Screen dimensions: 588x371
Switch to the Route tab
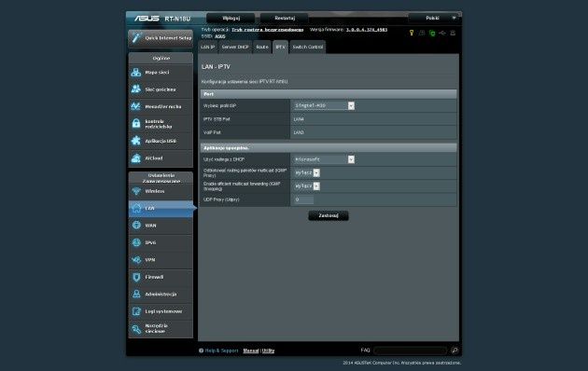click(262, 48)
